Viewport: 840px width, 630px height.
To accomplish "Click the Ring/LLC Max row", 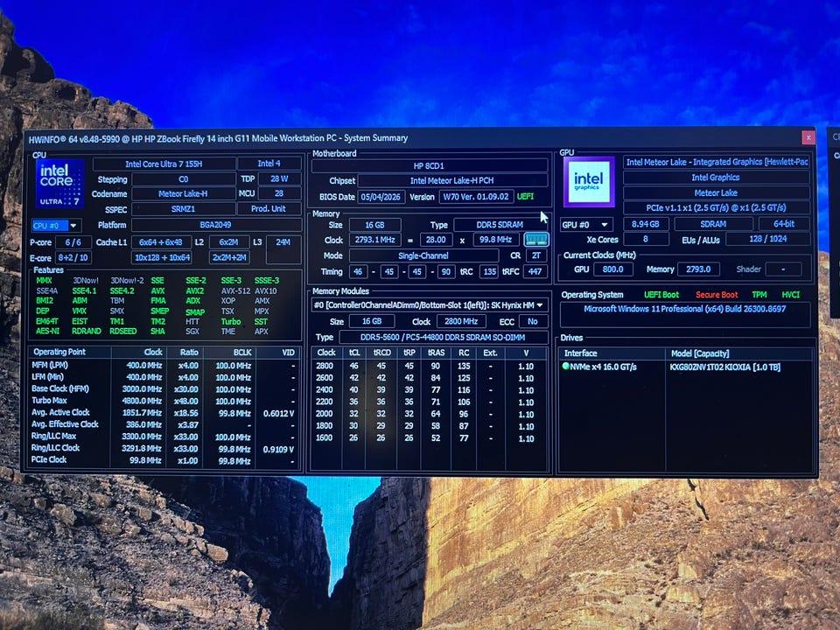I will click(x=164, y=437).
